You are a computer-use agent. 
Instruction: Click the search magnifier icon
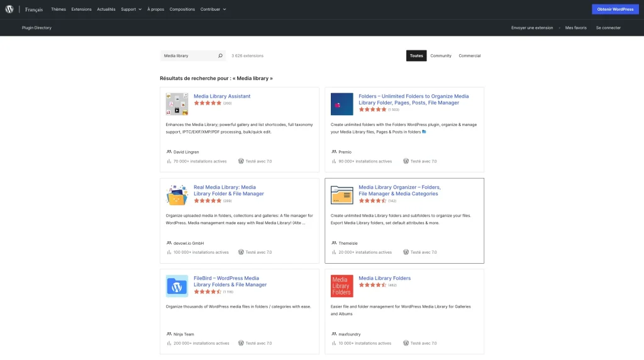point(220,55)
